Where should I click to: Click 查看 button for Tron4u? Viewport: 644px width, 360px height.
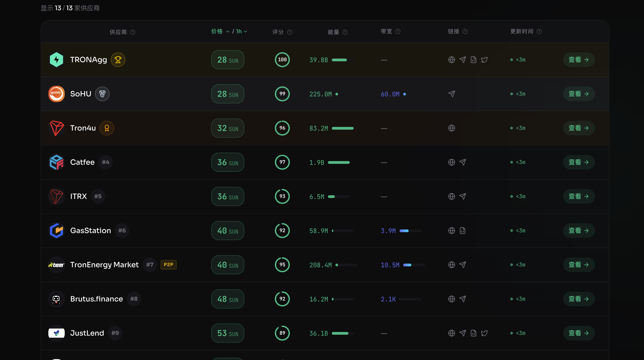[579, 128]
